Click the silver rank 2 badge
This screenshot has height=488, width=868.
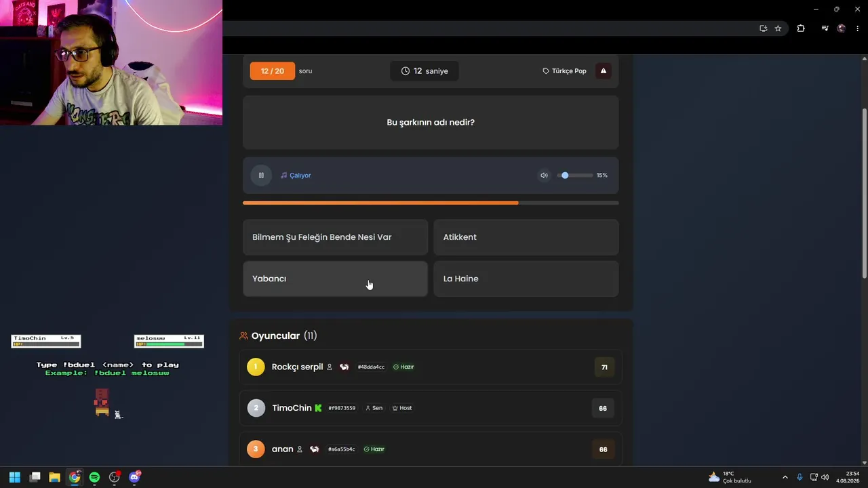click(x=256, y=408)
